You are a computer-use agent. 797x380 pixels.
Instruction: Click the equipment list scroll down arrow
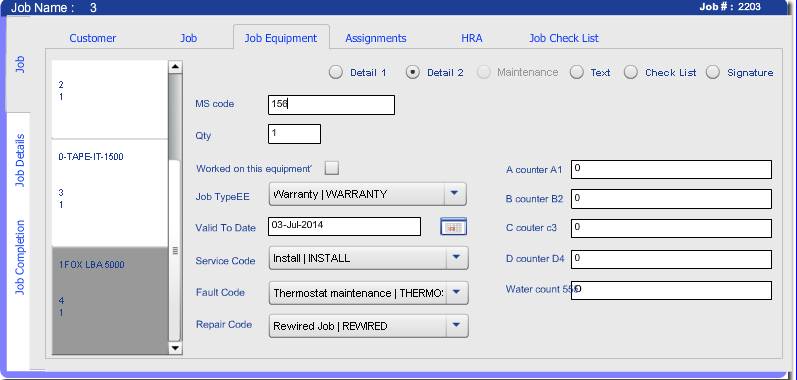click(x=175, y=347)
